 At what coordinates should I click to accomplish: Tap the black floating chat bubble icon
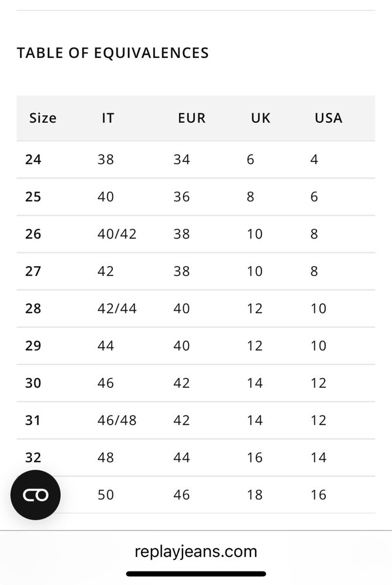tap(36, 495)
